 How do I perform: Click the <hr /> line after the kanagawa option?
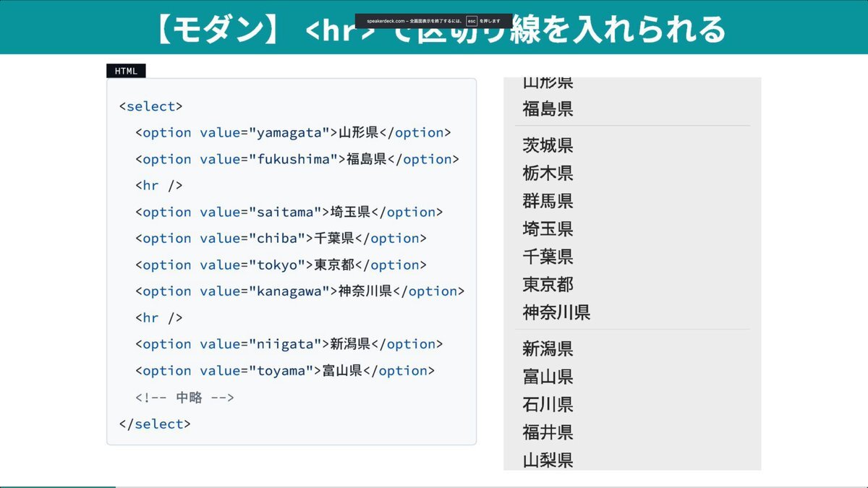pyautogui.click(x=158, y=318)
